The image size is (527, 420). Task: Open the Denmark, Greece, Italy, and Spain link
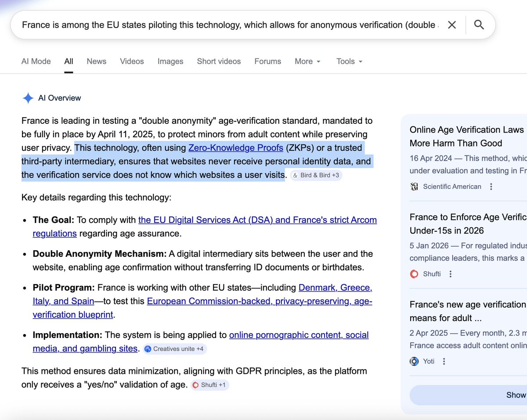tap(336, 288)
